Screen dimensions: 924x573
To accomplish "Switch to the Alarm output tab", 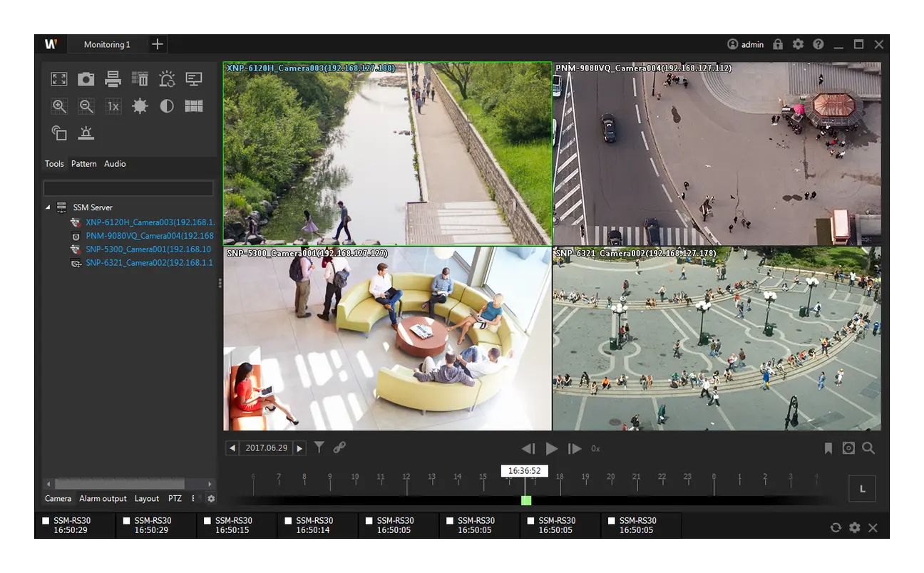I will pos(103,499).
